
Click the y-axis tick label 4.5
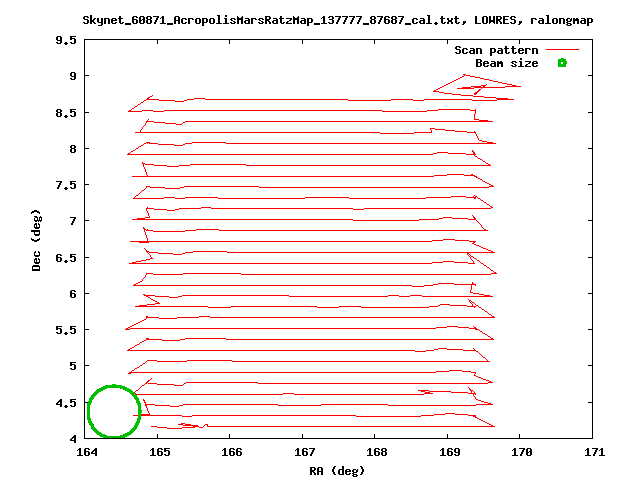(66, 403)
